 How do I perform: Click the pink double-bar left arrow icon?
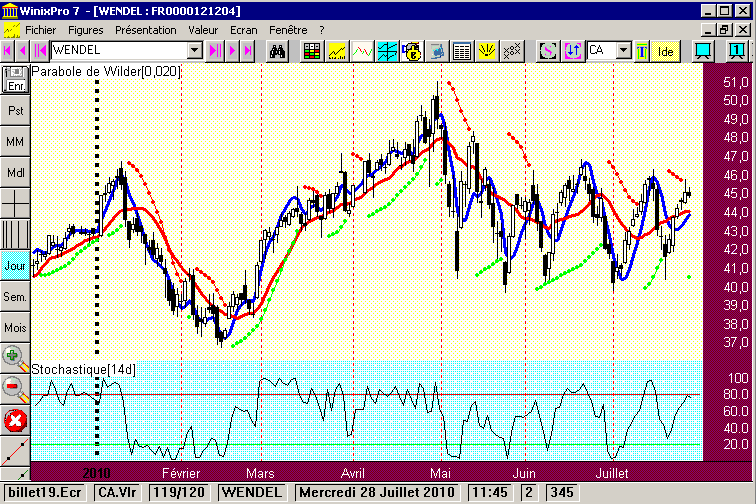coord(40,51)
